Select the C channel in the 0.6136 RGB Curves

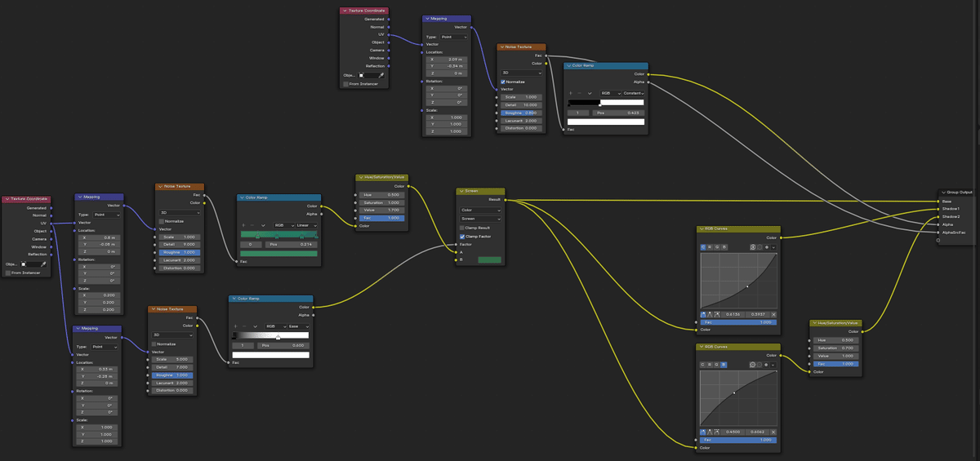[x=702, y=247]
